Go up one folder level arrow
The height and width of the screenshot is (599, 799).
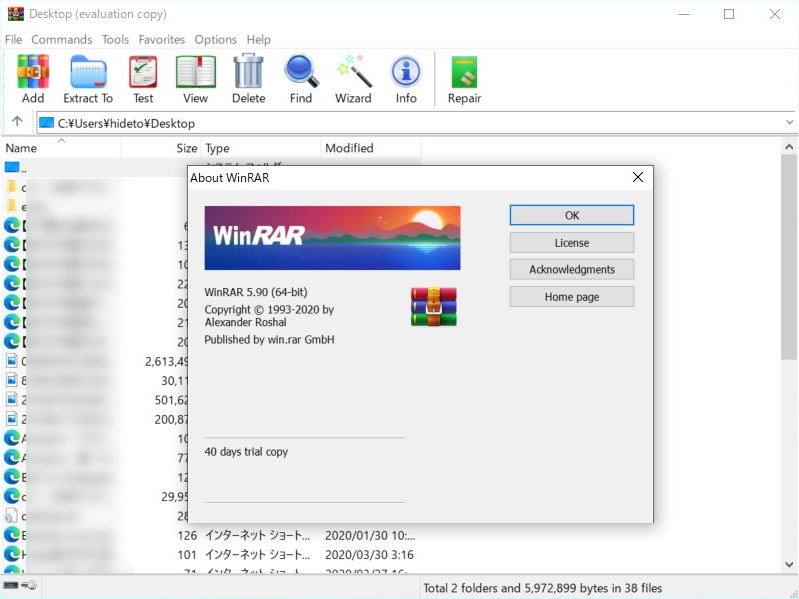(x=17, y=121)
